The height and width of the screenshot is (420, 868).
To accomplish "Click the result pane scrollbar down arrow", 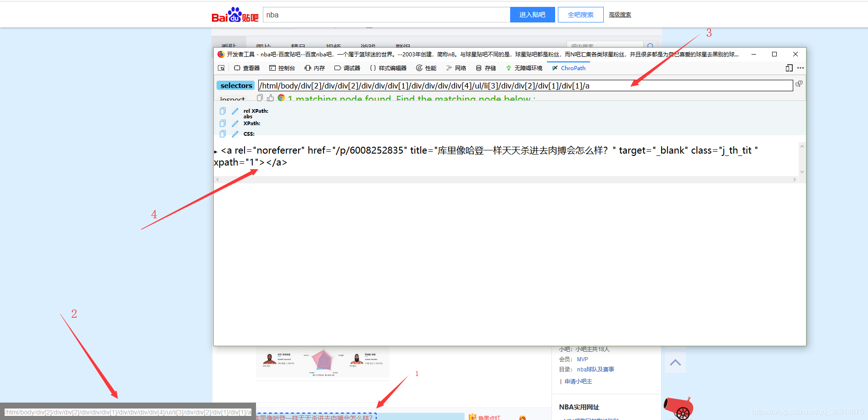I will (802, 172).
